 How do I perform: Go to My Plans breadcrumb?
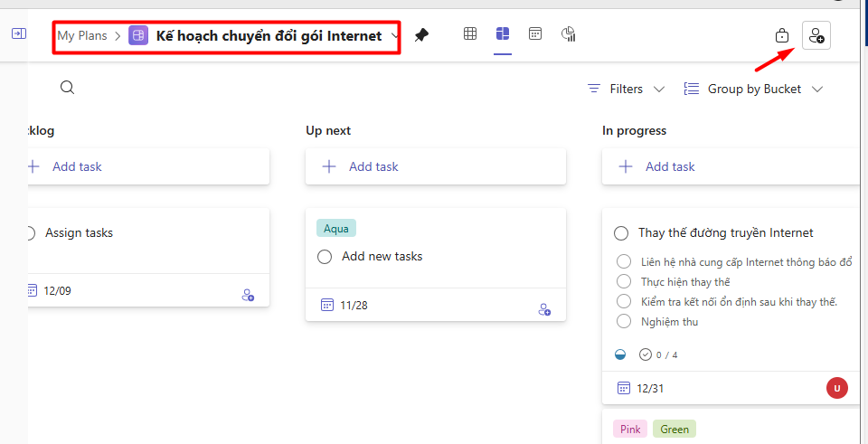pyautogui.click(x=81, y=36)
